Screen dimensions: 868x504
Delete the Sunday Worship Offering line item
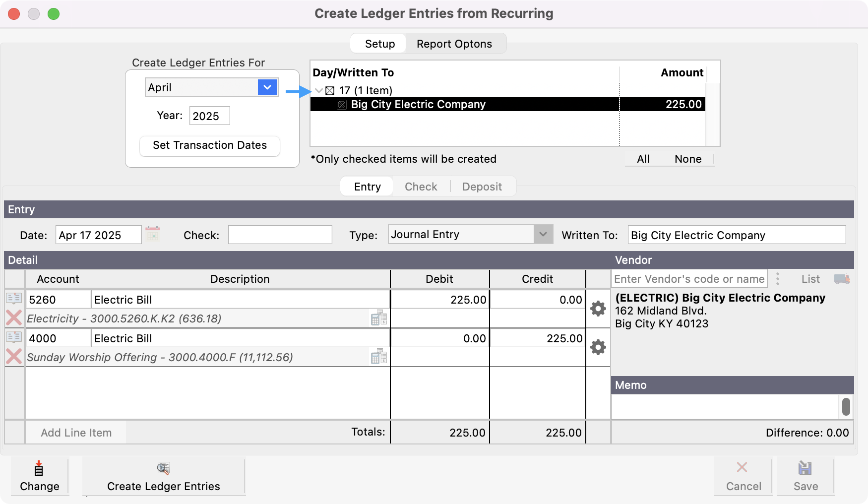click(14, 356)
